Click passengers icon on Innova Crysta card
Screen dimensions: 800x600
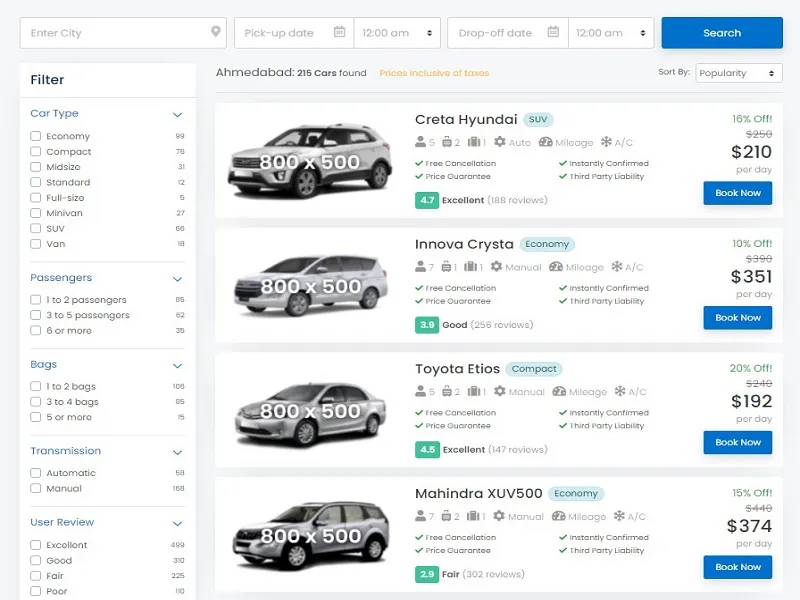point(420,266)
